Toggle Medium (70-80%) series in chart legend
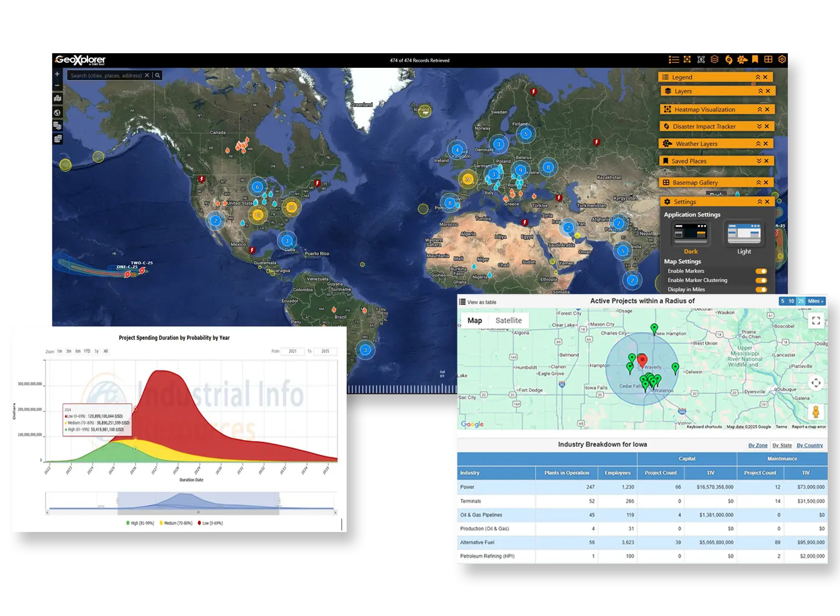This screenshot has width=840, height=616. (176, 523)
